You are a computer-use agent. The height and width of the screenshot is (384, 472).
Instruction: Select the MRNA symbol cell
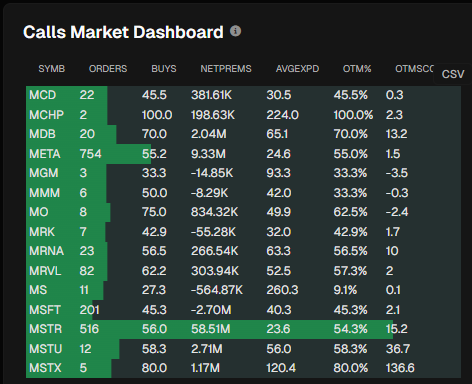[46, 251]
